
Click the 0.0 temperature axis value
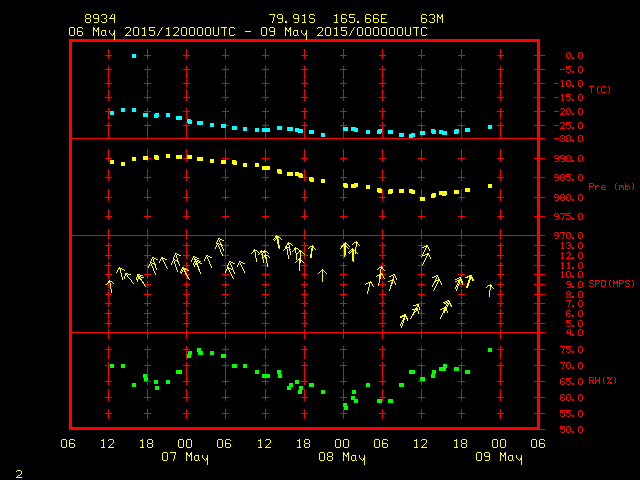click(574, 56)
